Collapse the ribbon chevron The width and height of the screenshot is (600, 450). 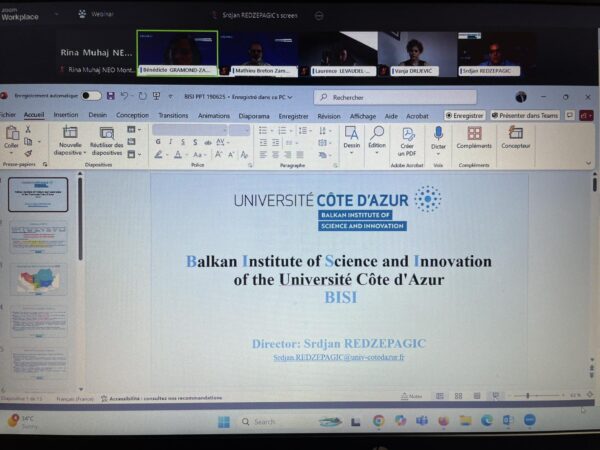pos(589,163)
